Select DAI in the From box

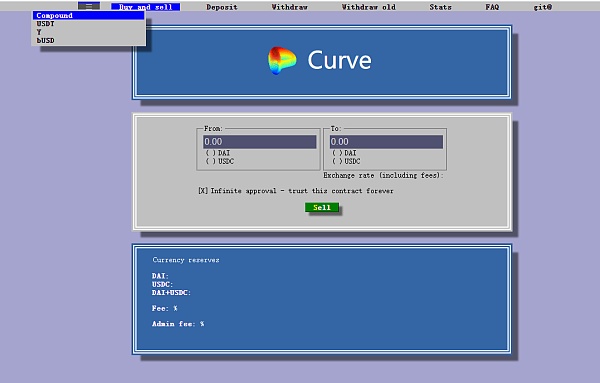point(218,153)
